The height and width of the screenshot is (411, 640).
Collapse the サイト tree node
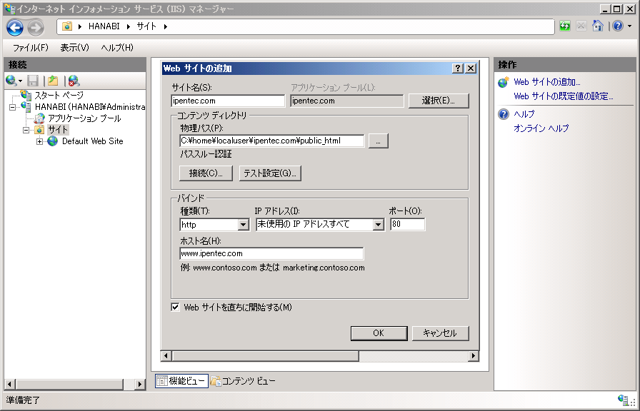pyautogui.click(x=26, y=130)
